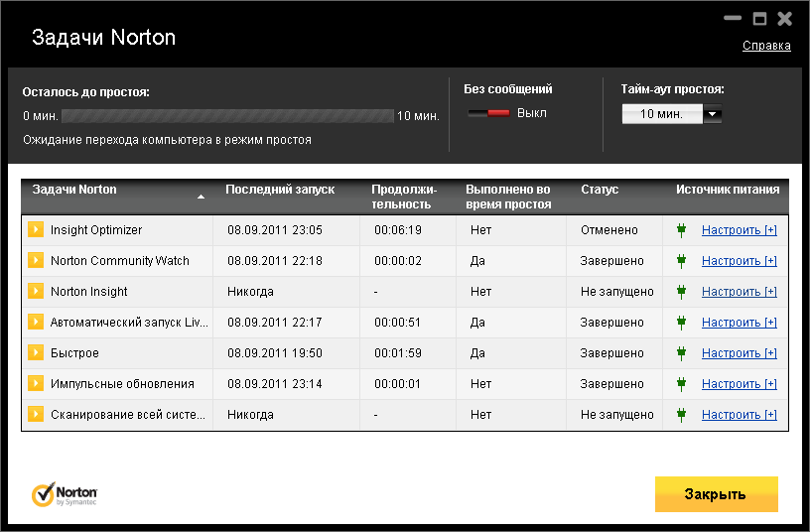
Task: Open Настроить [+] for Norton Community Watch
Action: (740, 261)
